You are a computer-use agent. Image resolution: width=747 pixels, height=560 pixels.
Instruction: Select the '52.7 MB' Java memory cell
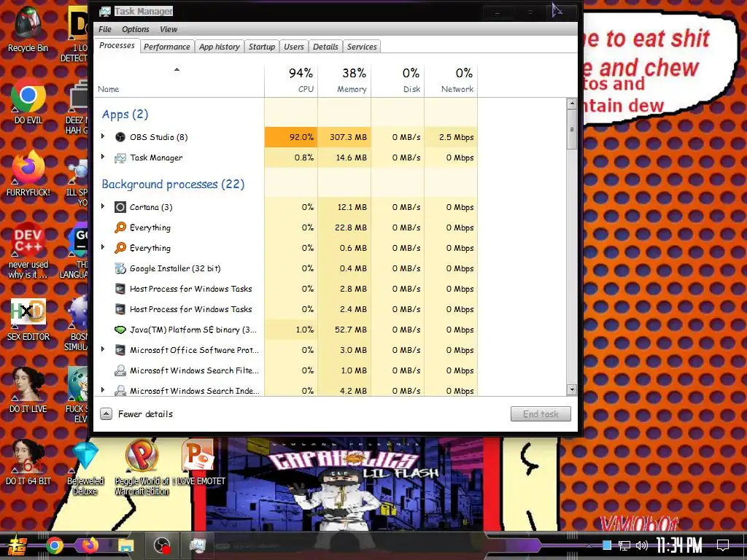pos(344,330)
